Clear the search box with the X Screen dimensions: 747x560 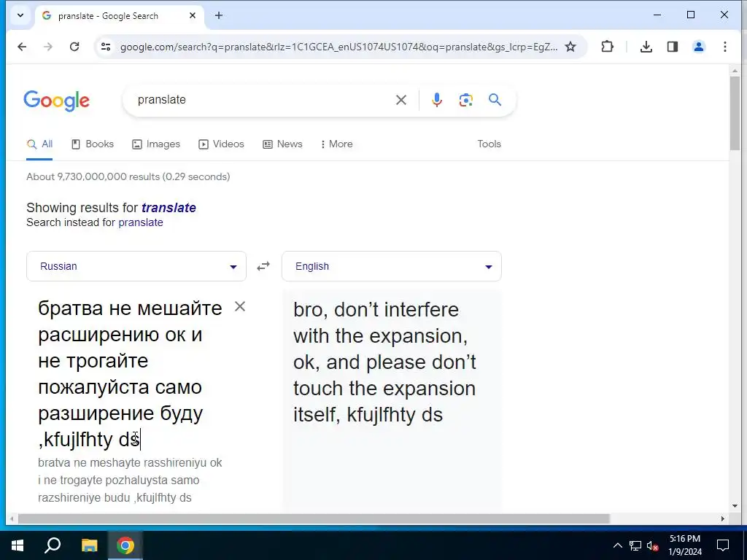[401, 100]
